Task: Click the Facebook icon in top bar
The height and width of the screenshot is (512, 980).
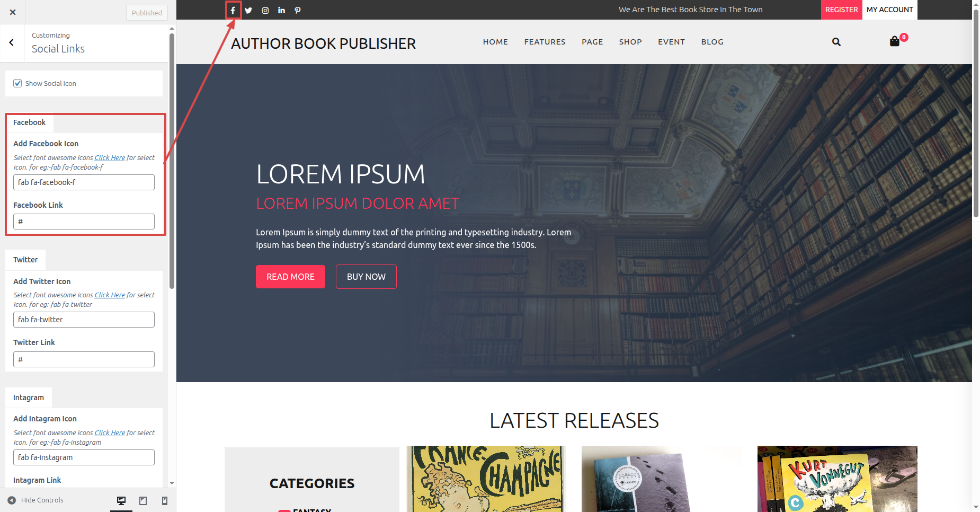Action: click(x=233, y=10)
